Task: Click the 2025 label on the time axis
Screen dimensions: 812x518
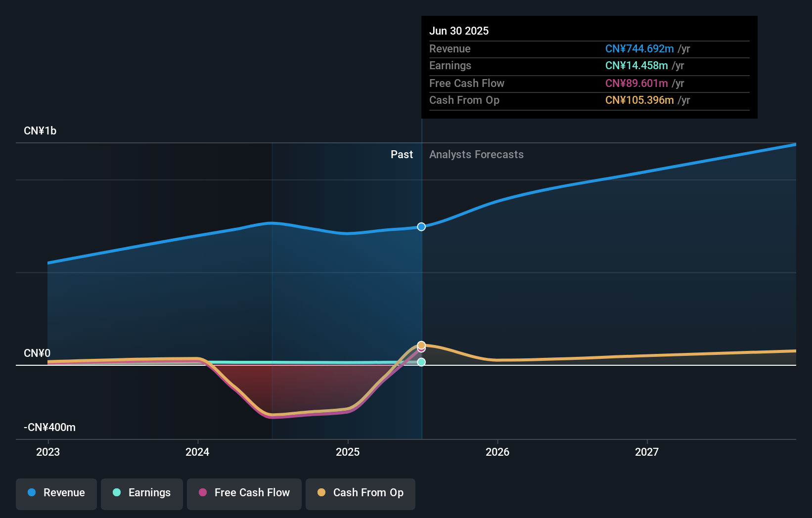Action: click(348, 451)
